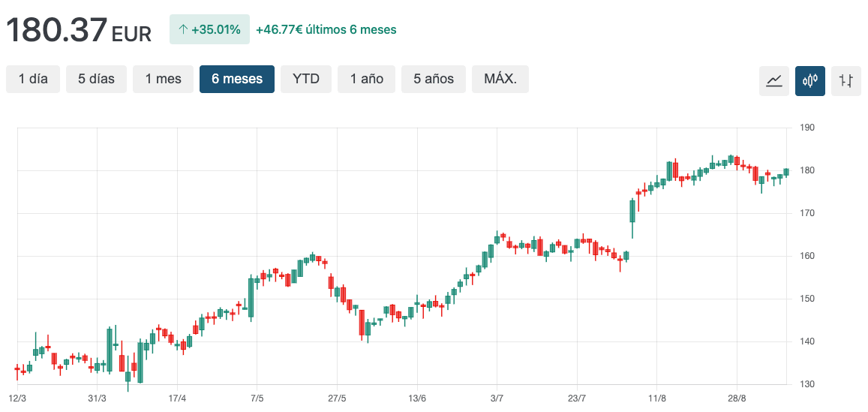Switch to YTD range
868x412 pixels.
coord(306,79)
